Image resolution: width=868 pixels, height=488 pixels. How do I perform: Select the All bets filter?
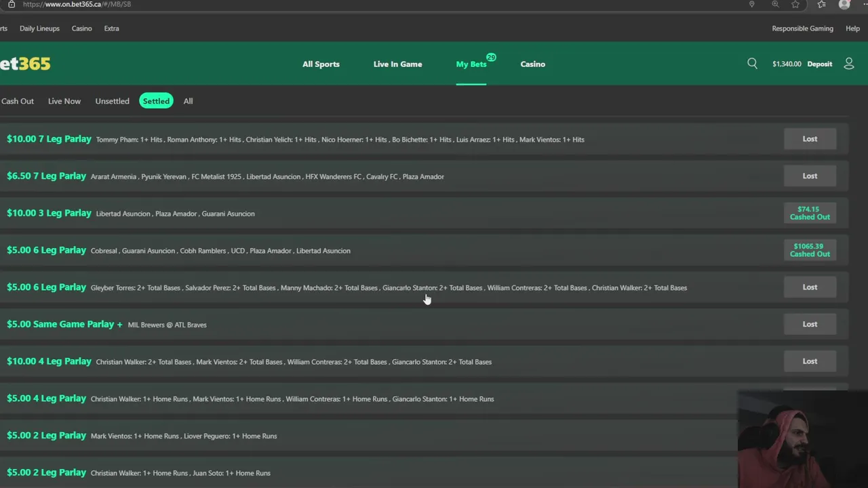click(188, 101)
